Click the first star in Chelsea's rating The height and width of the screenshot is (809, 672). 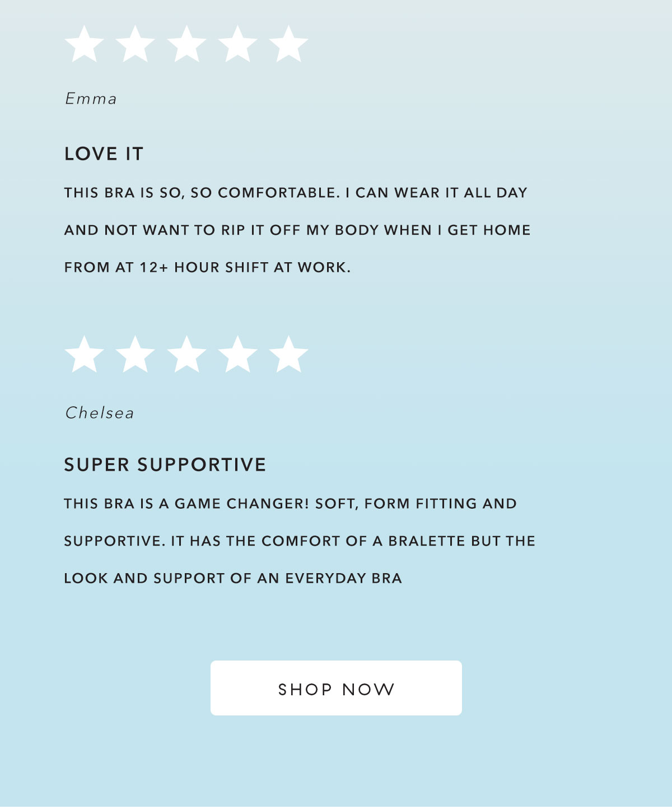click(x=84, y=355)
